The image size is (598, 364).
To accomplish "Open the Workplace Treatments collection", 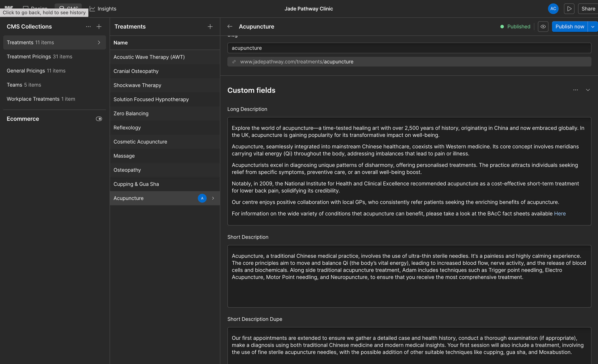I will (x=55, y=99).
